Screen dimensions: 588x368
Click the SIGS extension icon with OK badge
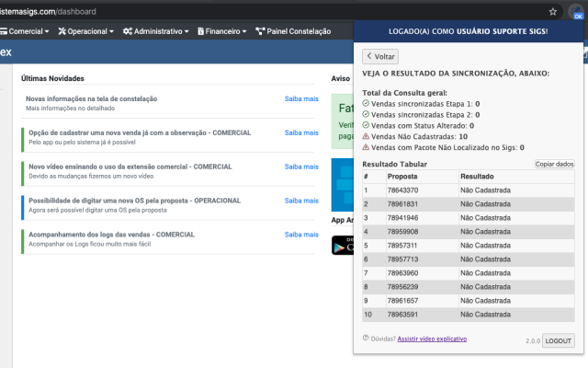tap(576, 12)
